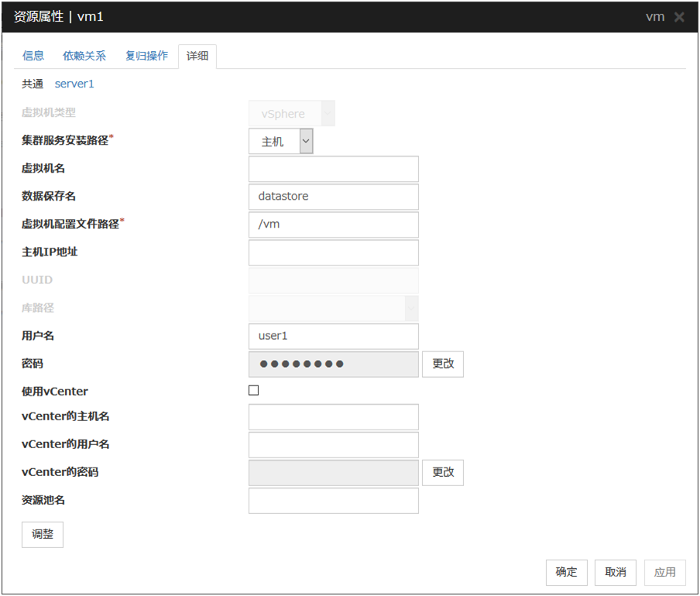Click the server1 link
Image resolution: width=700 pixels, height=596 pixels.
(74, 84)
